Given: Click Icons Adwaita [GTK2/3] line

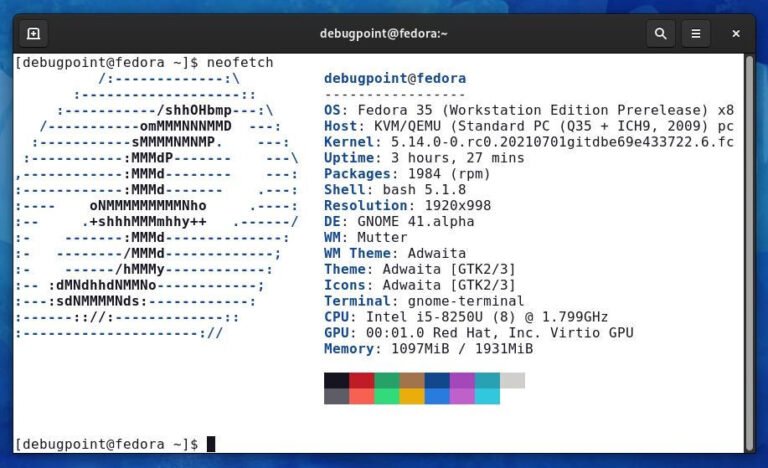Looking at the screenshot, I should [x=420, y=285].
